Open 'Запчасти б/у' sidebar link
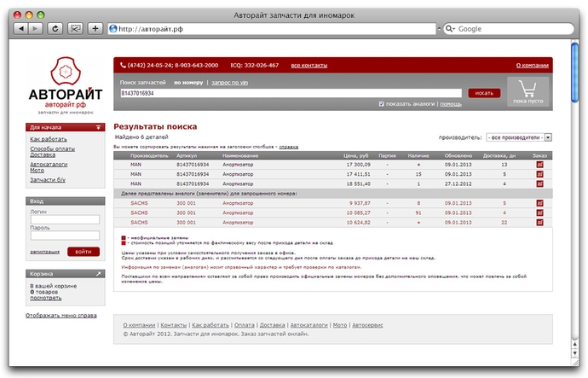This screenshot has width=588, height=378. (48, 180)
